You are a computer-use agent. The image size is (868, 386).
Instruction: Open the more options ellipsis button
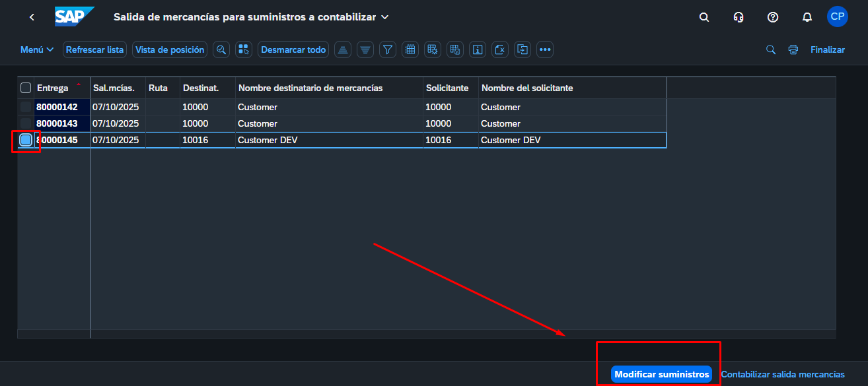click(x=545, y=49)
